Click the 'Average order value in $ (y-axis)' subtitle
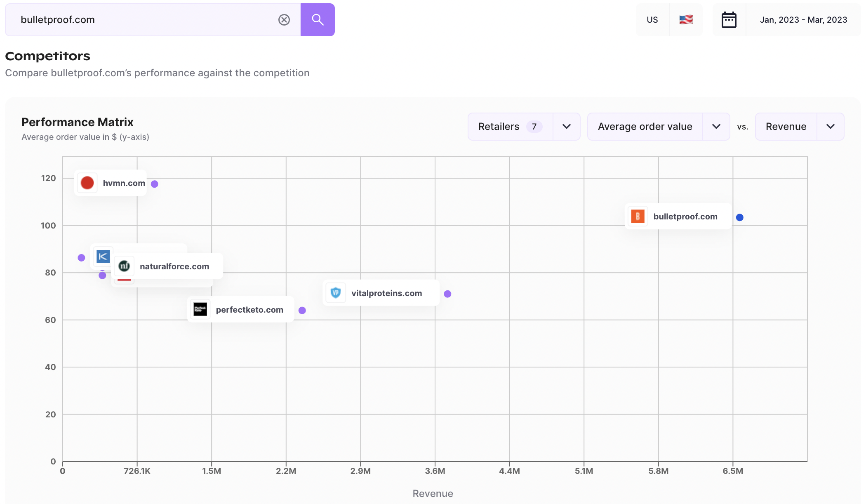Image resolution: width=866 pixels, height=504 pixels. point(85,137)
